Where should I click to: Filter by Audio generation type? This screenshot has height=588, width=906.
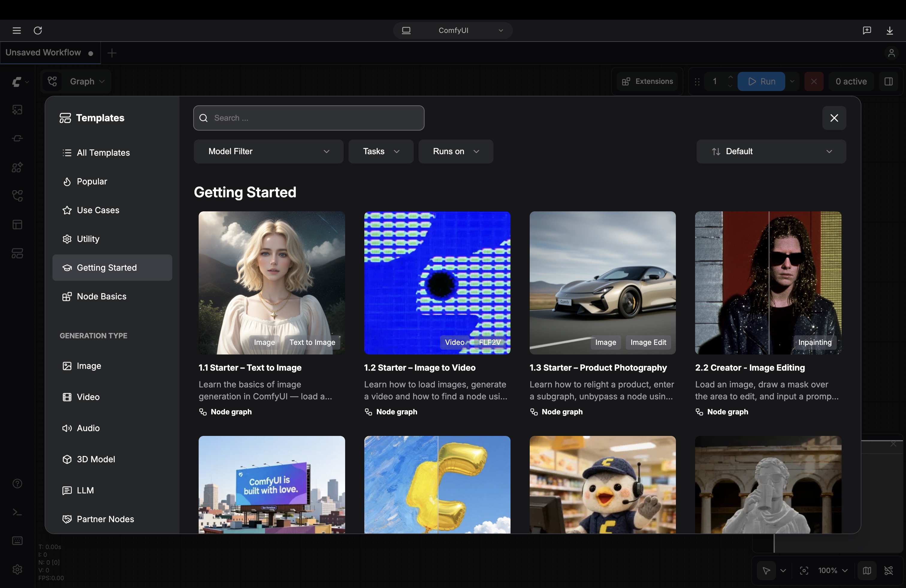coord(112,428)
